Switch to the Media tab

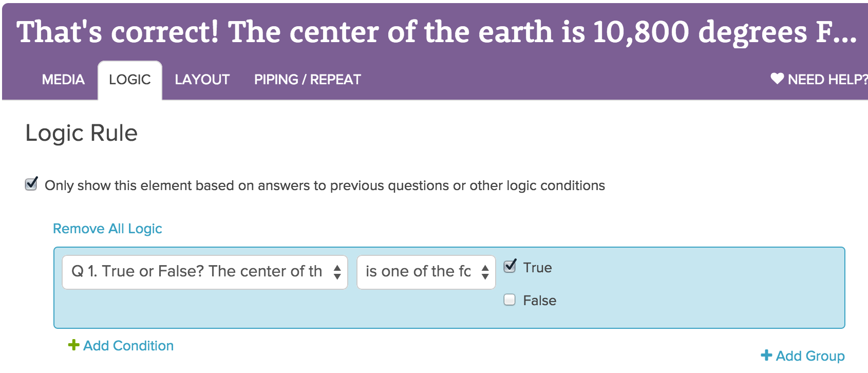click(x=63, y=80)
